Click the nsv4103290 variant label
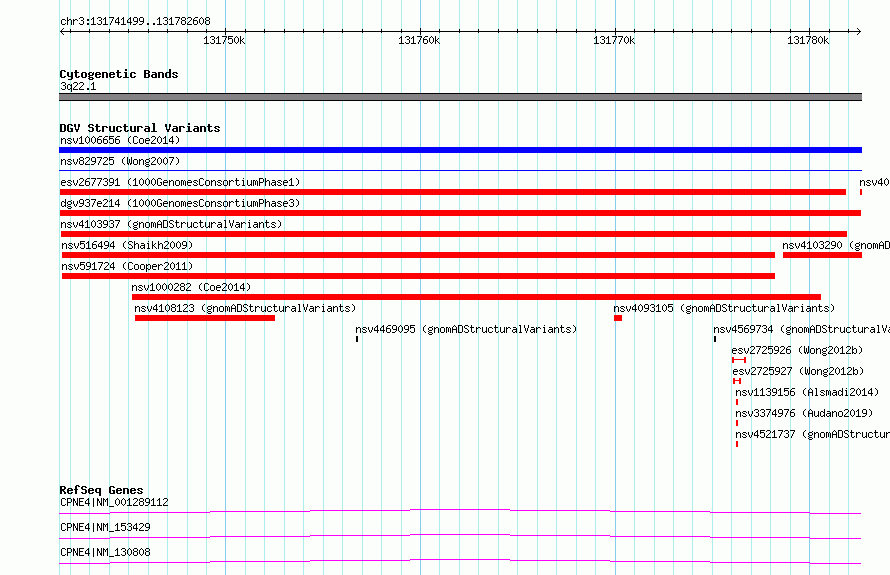 click(x=836, y=245)
